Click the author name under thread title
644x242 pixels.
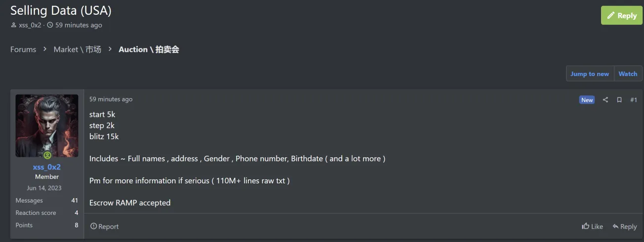pos(30,25)
